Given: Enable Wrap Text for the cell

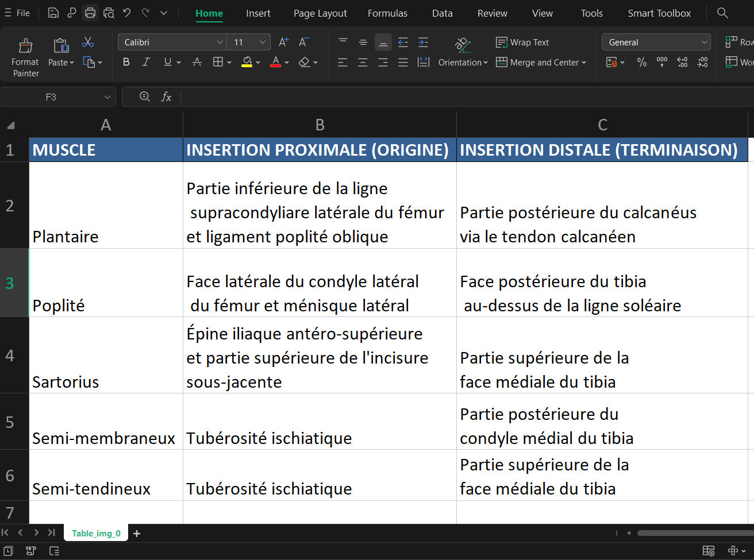Looking at the screenshot, I should pos(522,42).
